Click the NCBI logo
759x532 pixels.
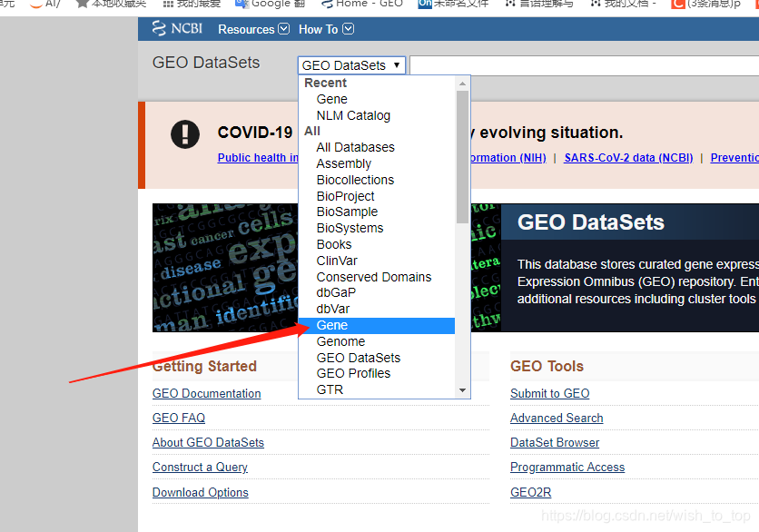(177, 28)
